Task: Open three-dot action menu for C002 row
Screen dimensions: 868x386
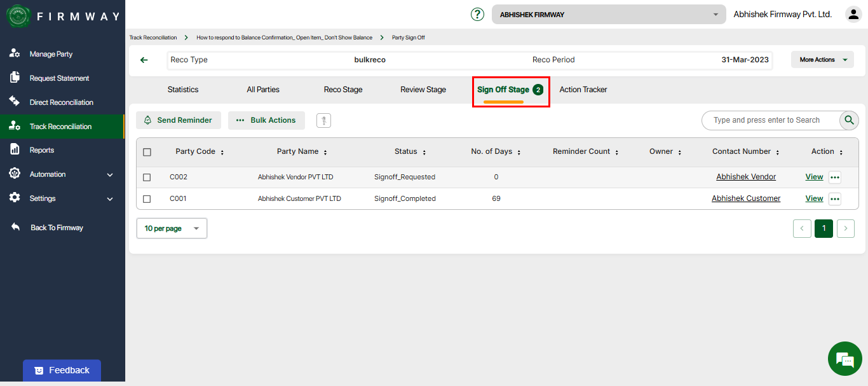Action: (834, 177)
